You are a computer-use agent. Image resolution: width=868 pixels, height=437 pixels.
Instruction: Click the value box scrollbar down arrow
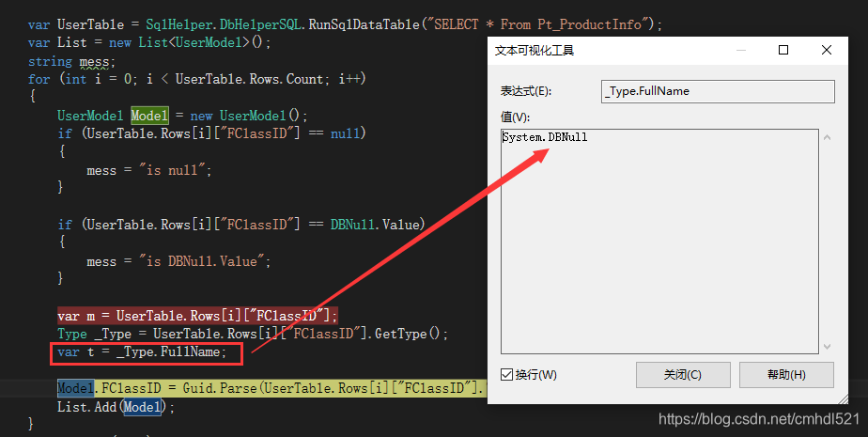point(827,346)
